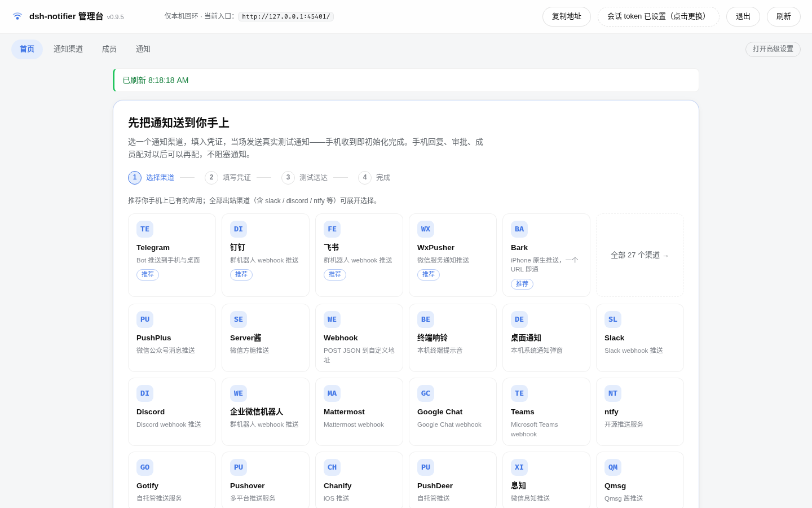Expand 全部 27 个渠道 list
Screen dimensions: 812x508
tap(640, 255)
